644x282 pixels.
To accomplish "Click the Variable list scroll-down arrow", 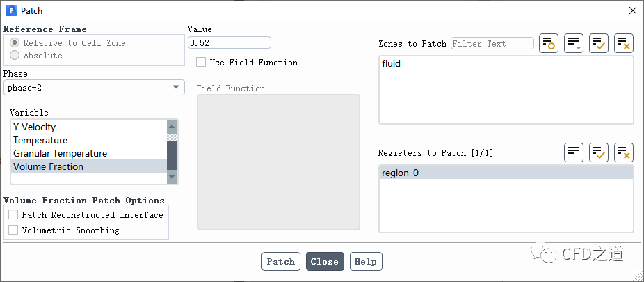I will click(x=172, y=178).
